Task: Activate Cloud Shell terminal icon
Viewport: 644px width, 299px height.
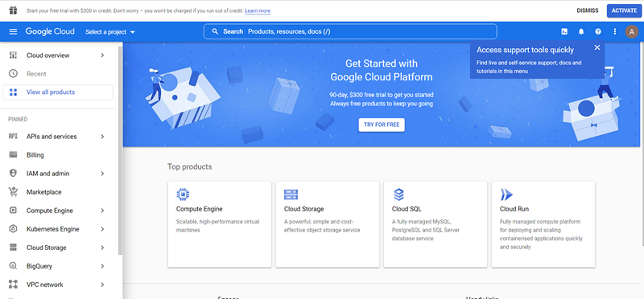Action: (564, 31)
